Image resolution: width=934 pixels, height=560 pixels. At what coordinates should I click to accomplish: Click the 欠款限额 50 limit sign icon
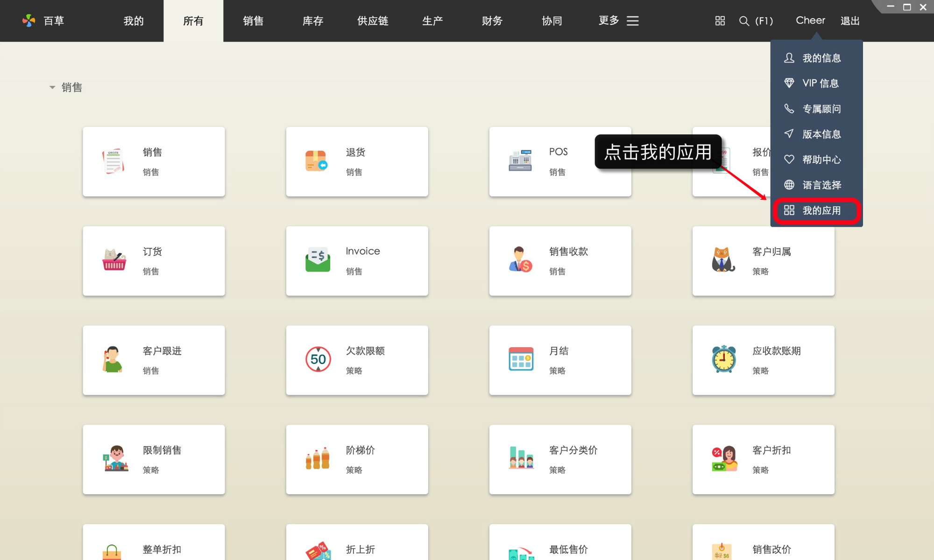click(318, 359)
